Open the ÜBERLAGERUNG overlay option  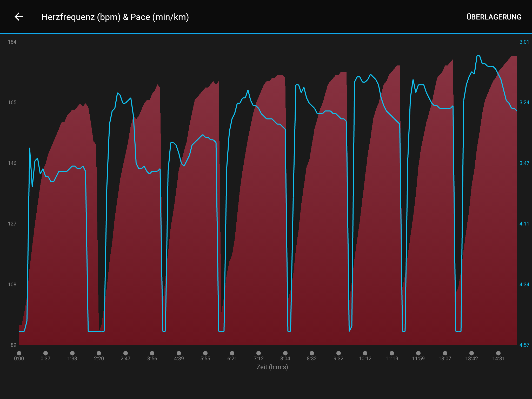[x=494, y=17]
